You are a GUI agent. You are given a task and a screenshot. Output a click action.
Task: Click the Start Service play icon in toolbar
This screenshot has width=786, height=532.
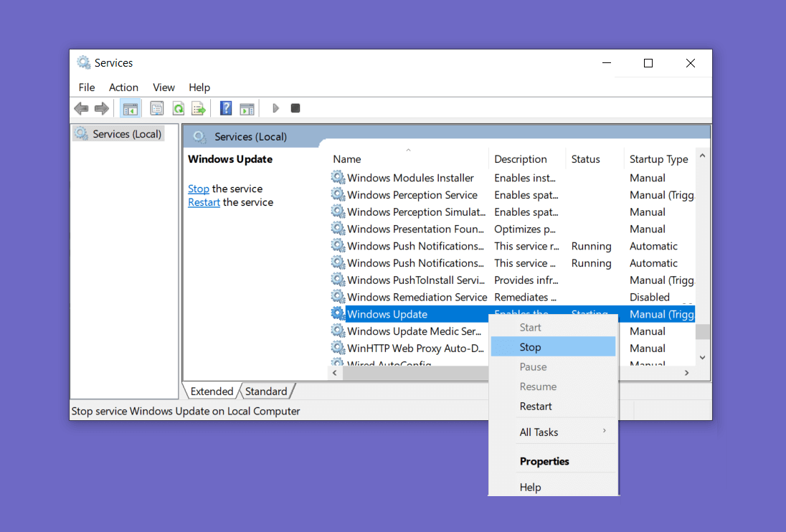pyautogui.click(x=275, y=108)
